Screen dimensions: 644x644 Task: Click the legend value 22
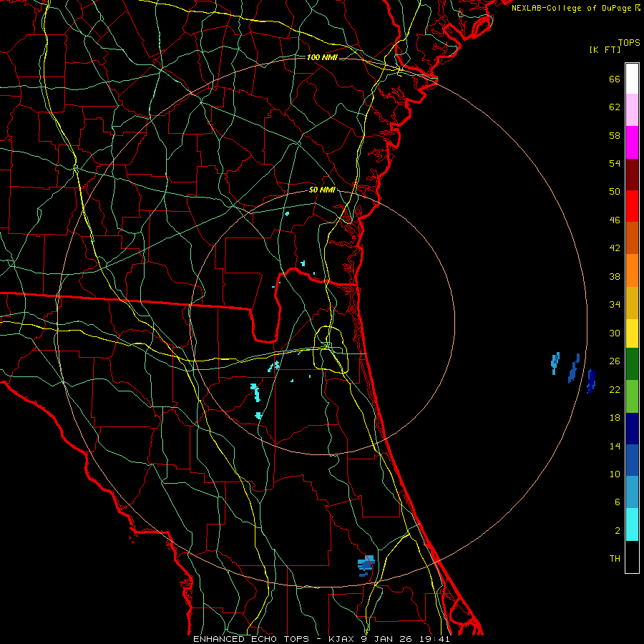point(615,390)
